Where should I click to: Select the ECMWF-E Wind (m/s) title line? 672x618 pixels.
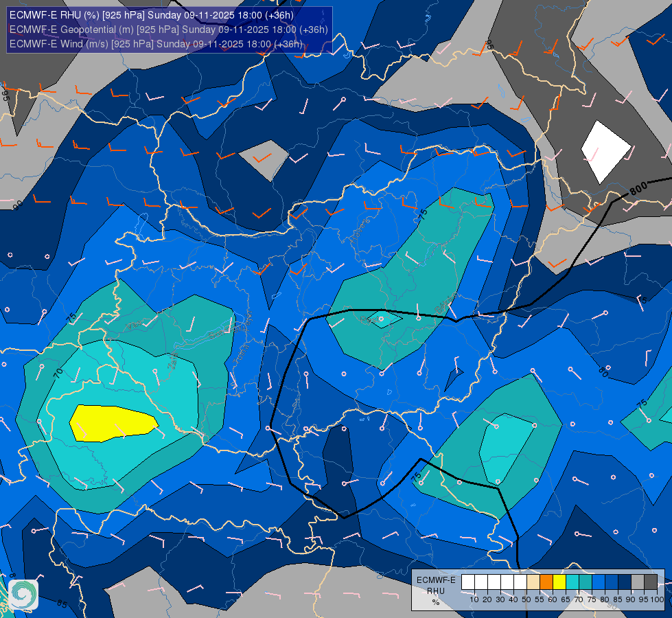click(x=156, y=44)
